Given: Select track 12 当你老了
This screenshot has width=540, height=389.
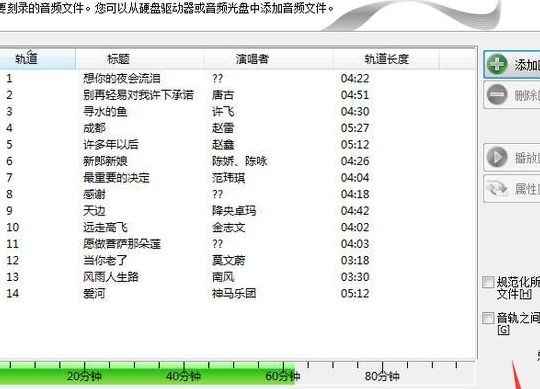Looking at the screenshot, I should 238,260.
